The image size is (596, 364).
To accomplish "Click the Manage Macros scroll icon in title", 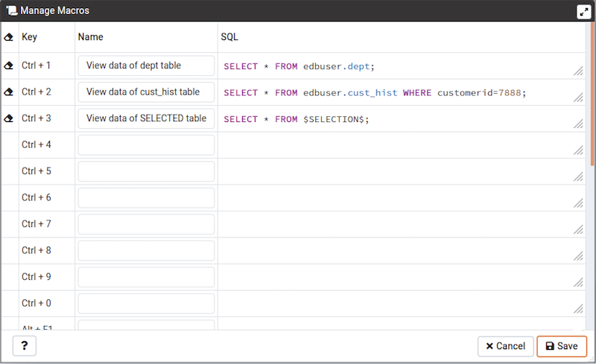I will (x=12, y=10).
